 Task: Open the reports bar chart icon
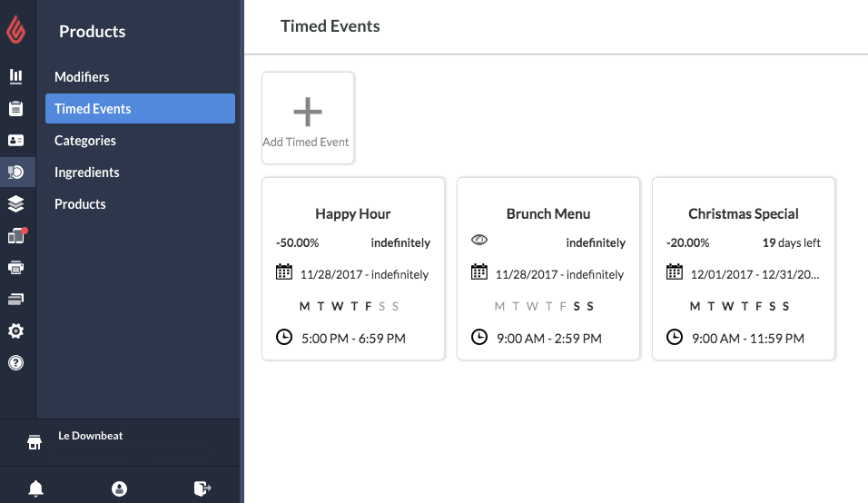click(15, 76)
